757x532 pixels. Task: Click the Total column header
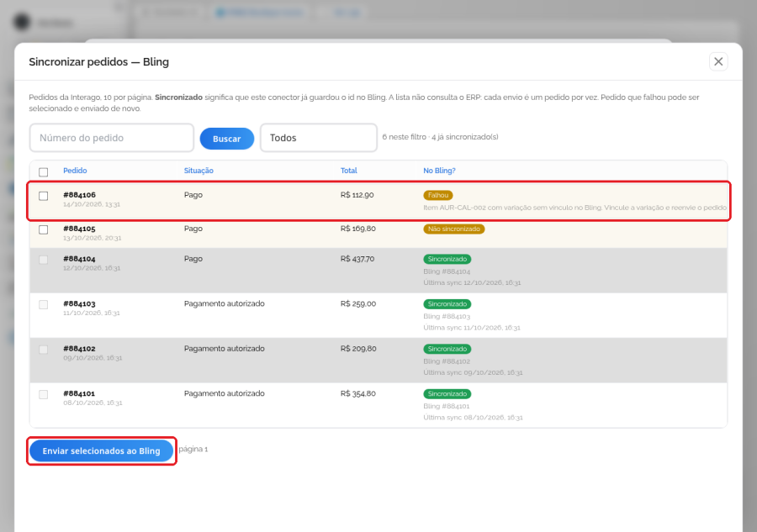348,171
